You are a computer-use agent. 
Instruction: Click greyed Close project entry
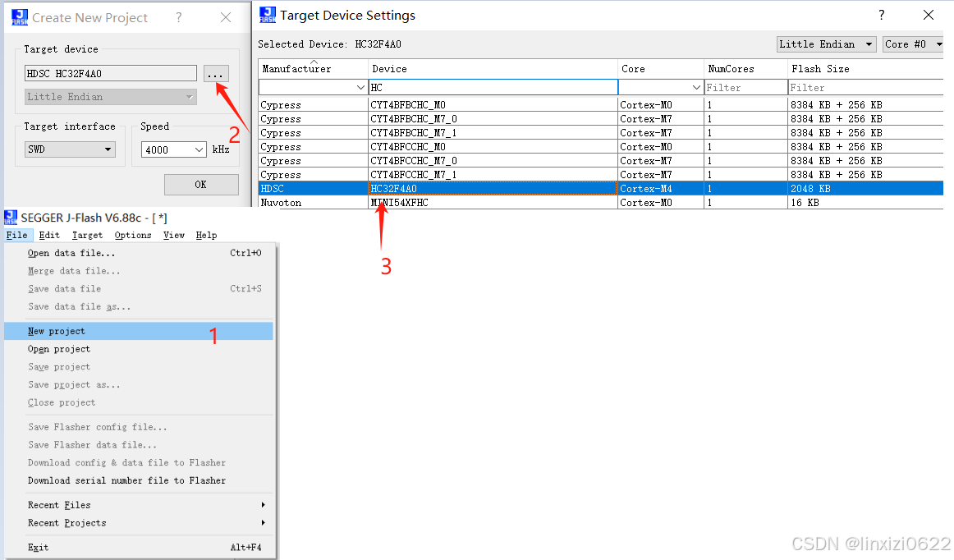tap(139, 402)
